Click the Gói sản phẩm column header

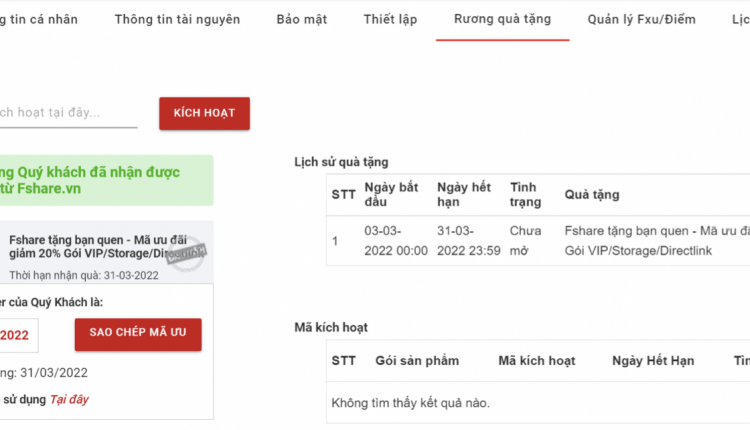click(x=417, y=361)
